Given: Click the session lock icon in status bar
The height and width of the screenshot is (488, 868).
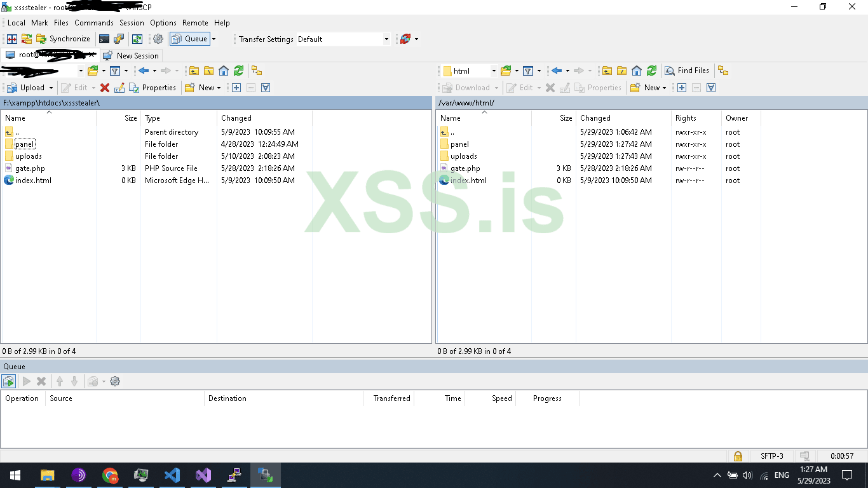Looking at the screenshot, I should pyautogui.click(x=738, y=456).
